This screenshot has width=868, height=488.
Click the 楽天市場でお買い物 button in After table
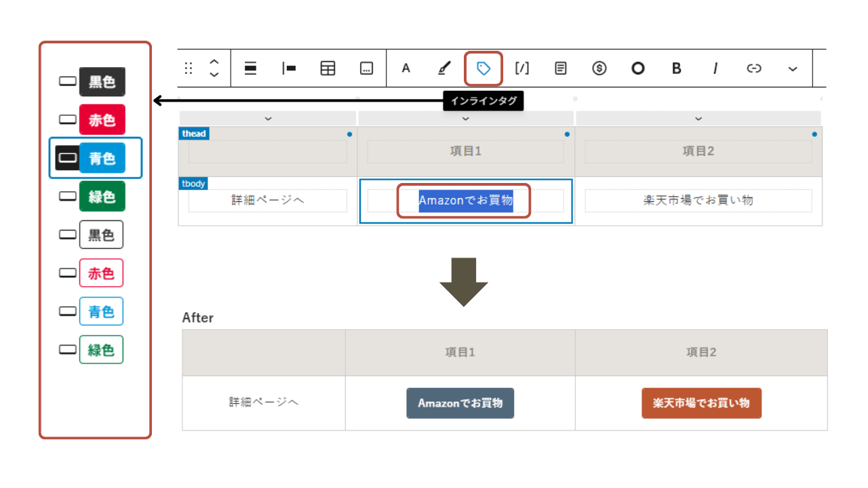(x=701, y=403)
